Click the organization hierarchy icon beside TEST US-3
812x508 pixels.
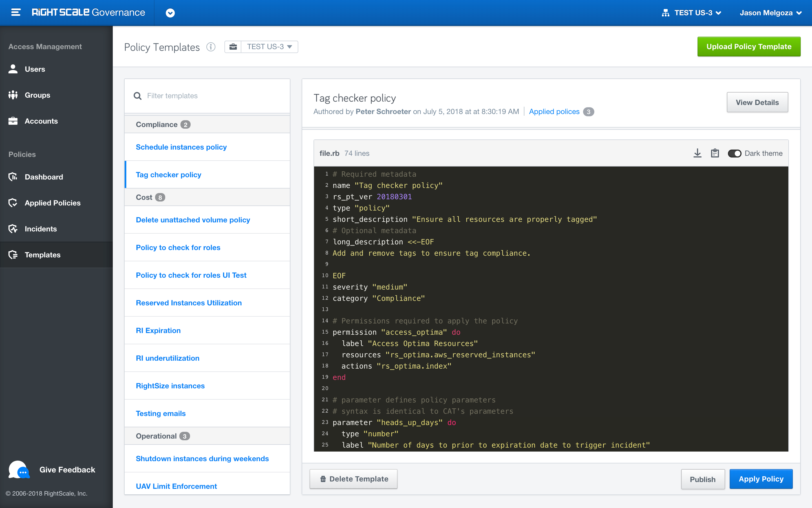pyautogui.click(x=665, y=13)
